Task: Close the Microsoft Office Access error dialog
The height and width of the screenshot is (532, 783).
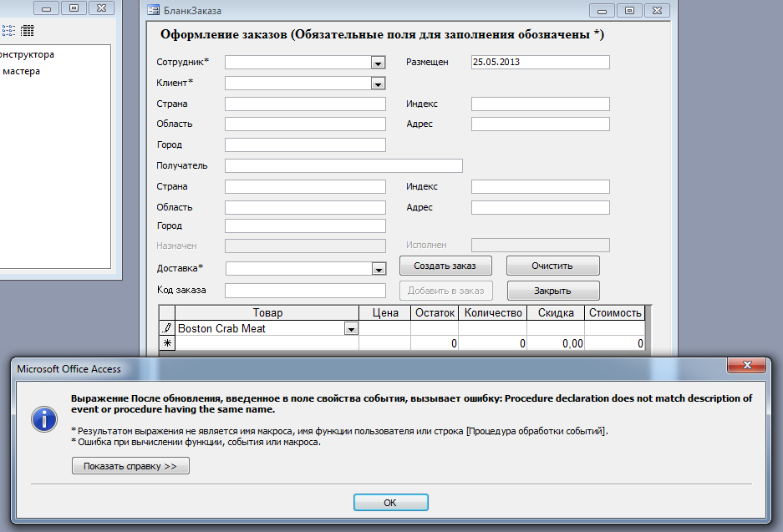Action: click(x=746, y=365)
